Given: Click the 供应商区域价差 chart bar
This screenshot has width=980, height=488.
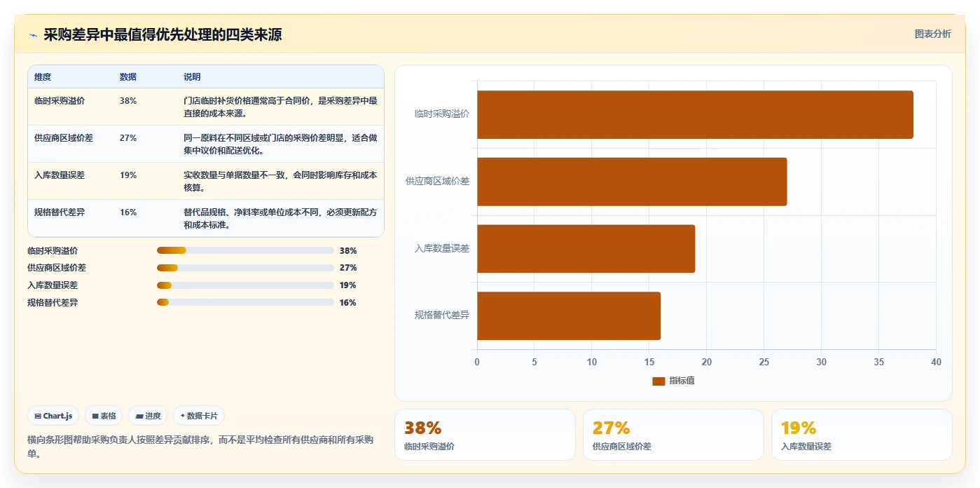Looking at the screenshot, I should click(x=632, y=182).
